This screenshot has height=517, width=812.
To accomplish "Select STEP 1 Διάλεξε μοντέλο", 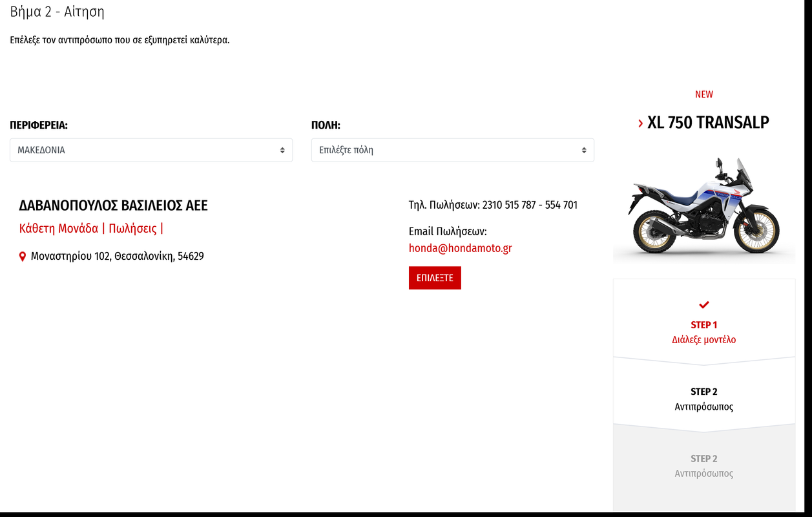I will pos(704,332).
